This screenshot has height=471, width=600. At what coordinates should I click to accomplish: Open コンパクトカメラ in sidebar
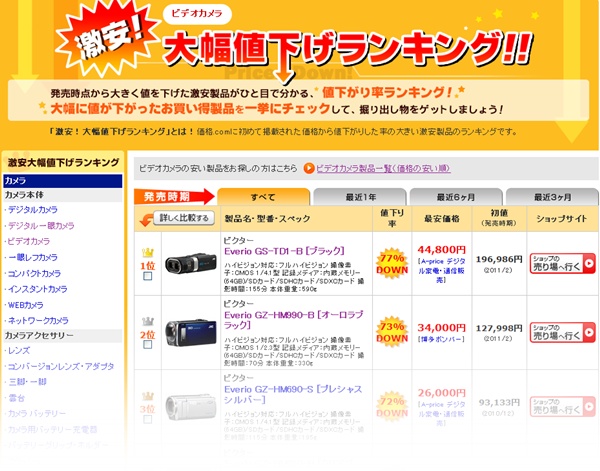pyautogui.click(x=34, y=274)
